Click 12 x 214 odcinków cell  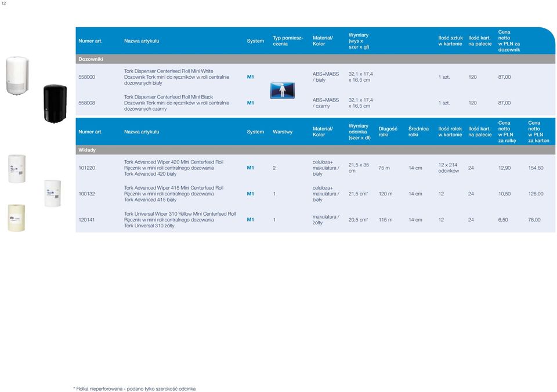(449, 168)
